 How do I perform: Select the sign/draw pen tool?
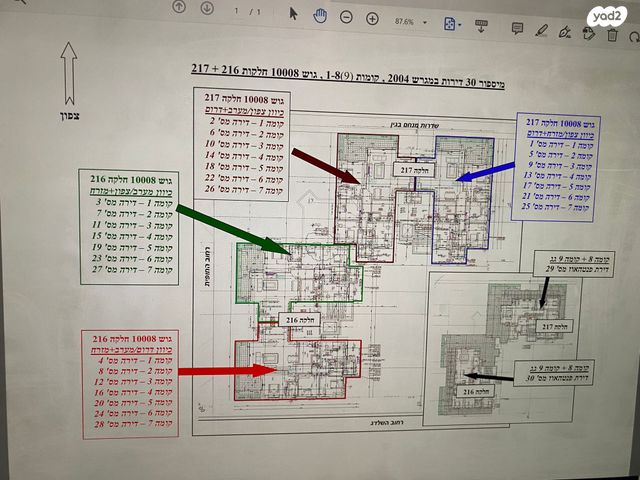click(565, 31)
